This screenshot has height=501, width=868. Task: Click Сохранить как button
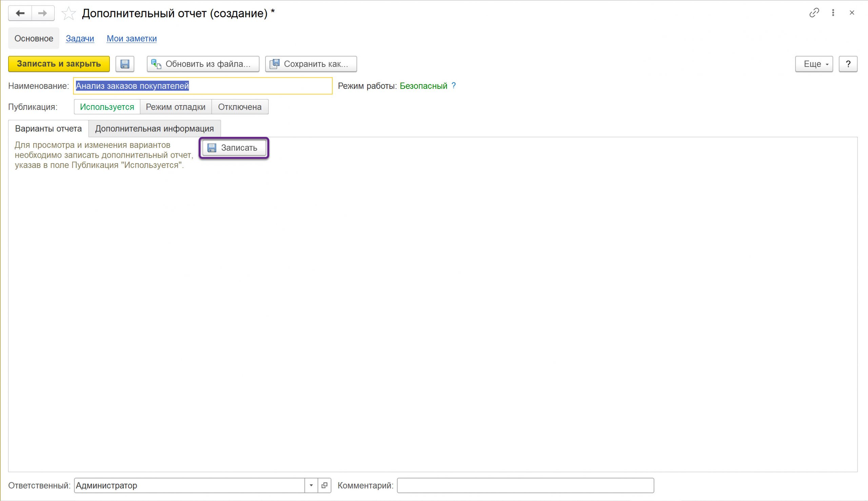(311, 64)
